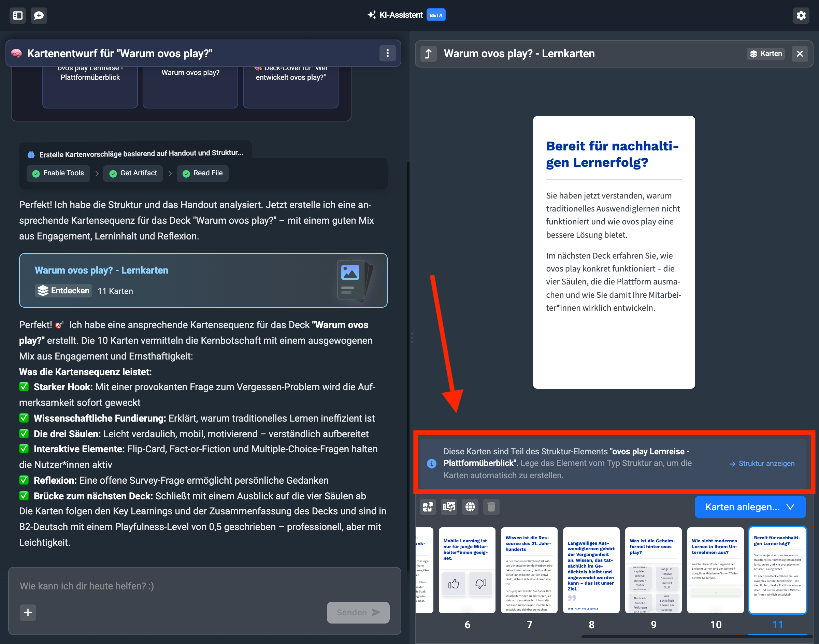Open the Entdecken button on Lernkarten
Viewport: 819px width, 644px height.
click(x=63, y=290)
